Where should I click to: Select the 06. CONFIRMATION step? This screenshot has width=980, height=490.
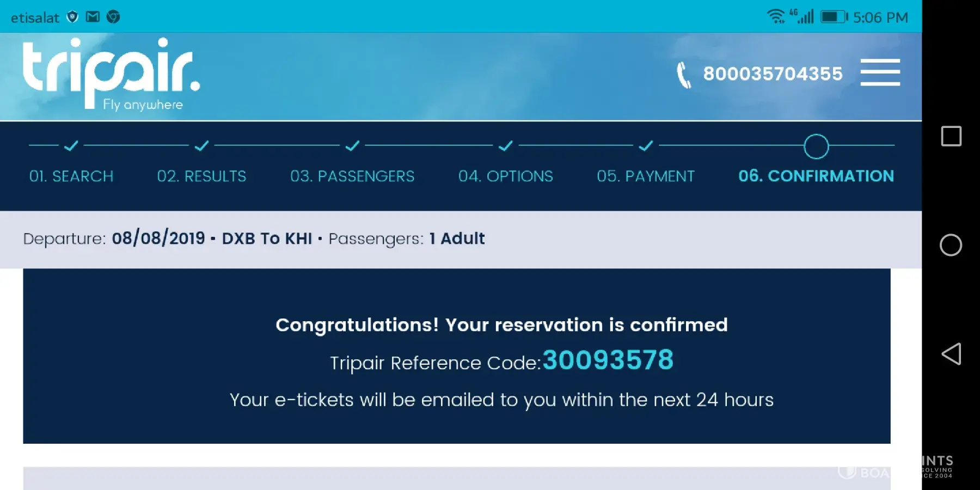[816, 176]
